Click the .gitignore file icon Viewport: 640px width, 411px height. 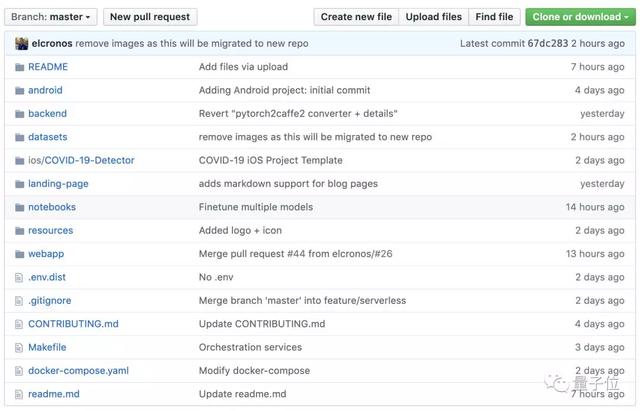point(19,300)
